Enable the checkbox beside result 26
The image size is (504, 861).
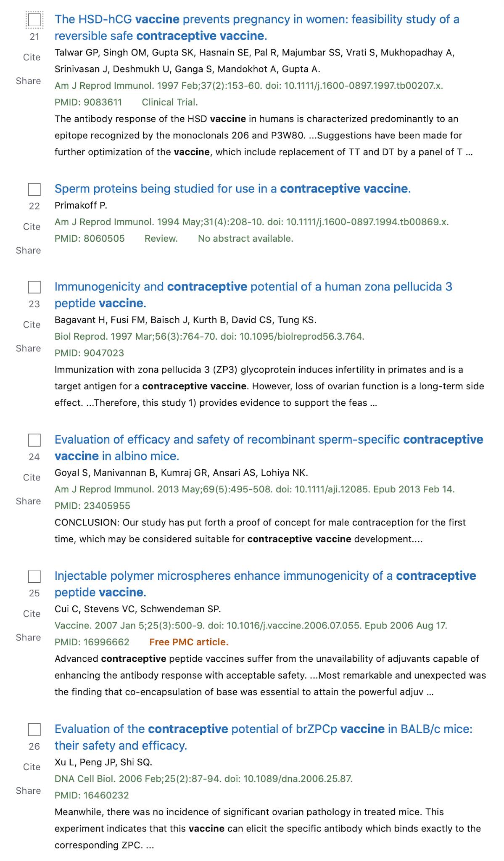(34, 729)
